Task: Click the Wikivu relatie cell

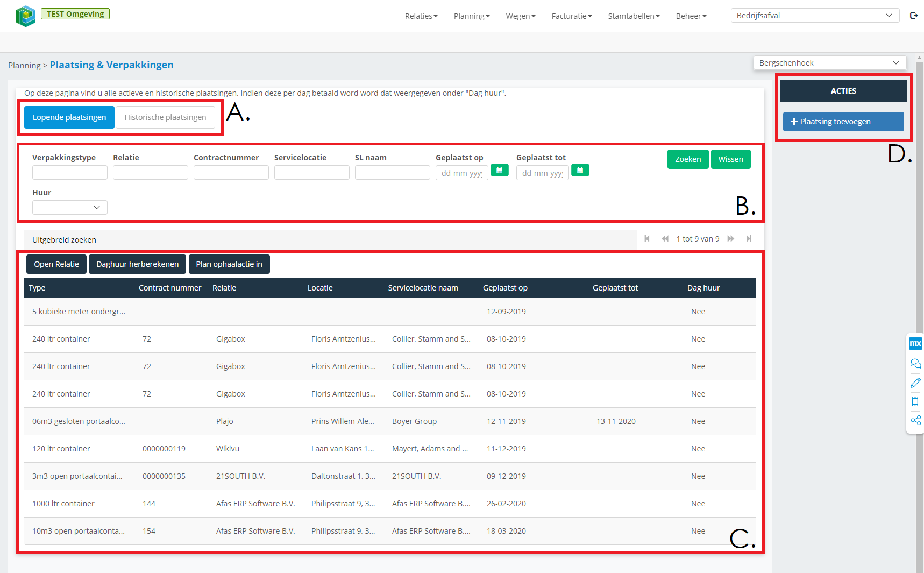Action: (x=228, y=449)
